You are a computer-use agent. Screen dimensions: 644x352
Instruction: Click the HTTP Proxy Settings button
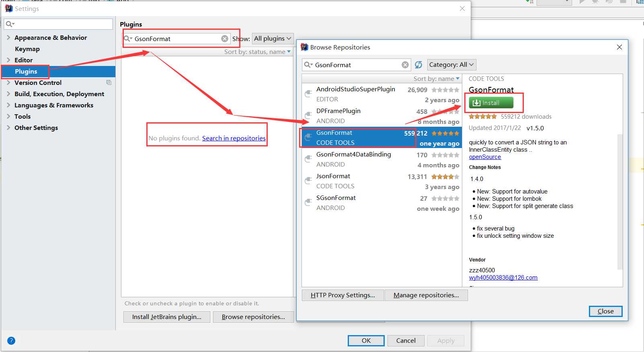343,295
